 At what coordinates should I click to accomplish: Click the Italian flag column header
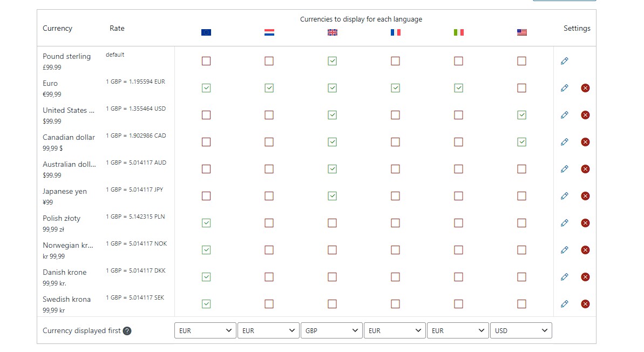pyautogui.click(x=459, y=32)
